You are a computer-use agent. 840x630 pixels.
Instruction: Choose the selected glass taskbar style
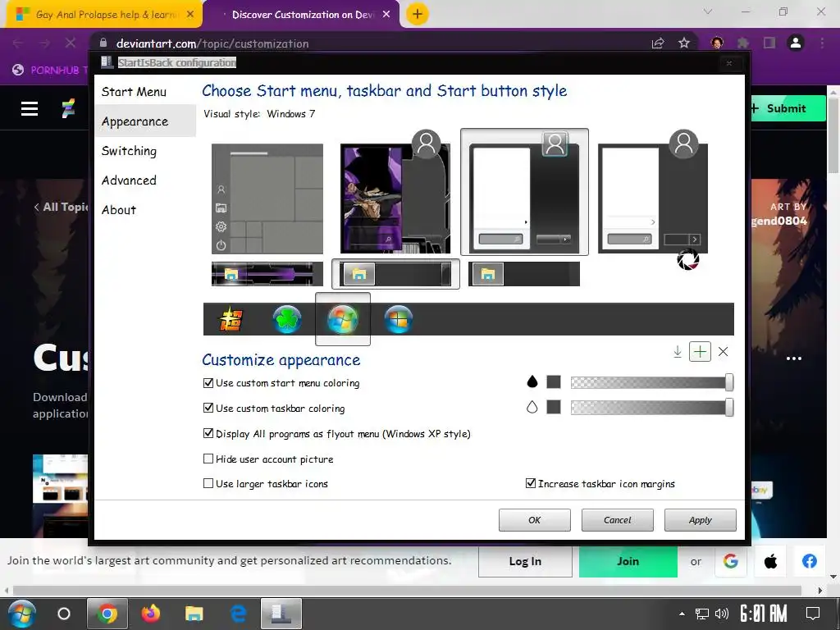point(395,274)
